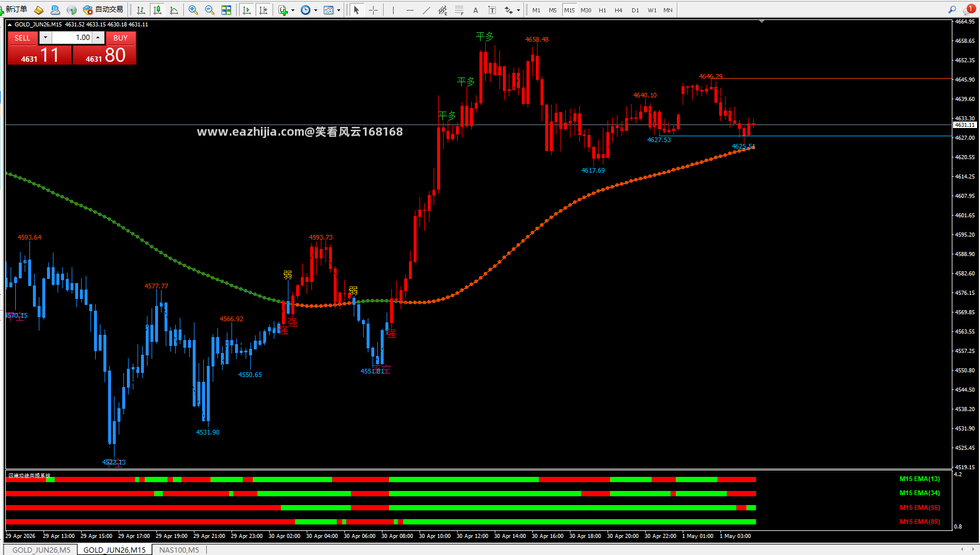Image resolution: width=980 pixels, height=555 pixels.
Task: Click the chart templates icon
Action: point(328,10)
